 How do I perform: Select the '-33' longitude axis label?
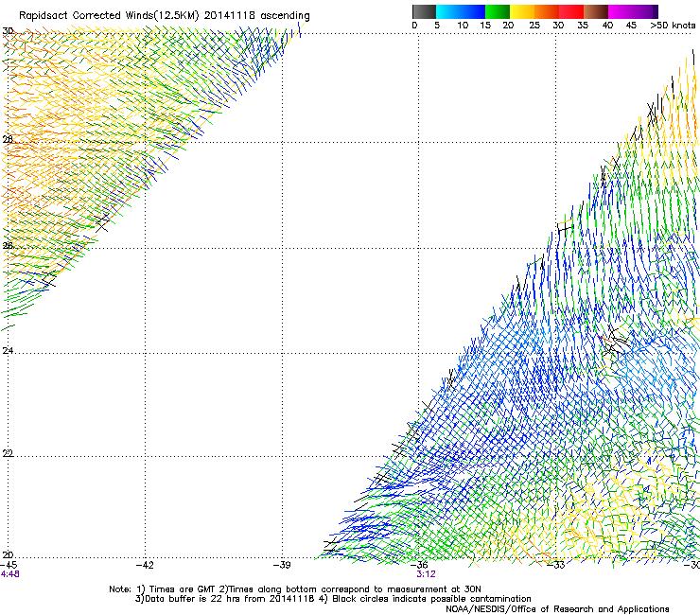click(556, 566)
